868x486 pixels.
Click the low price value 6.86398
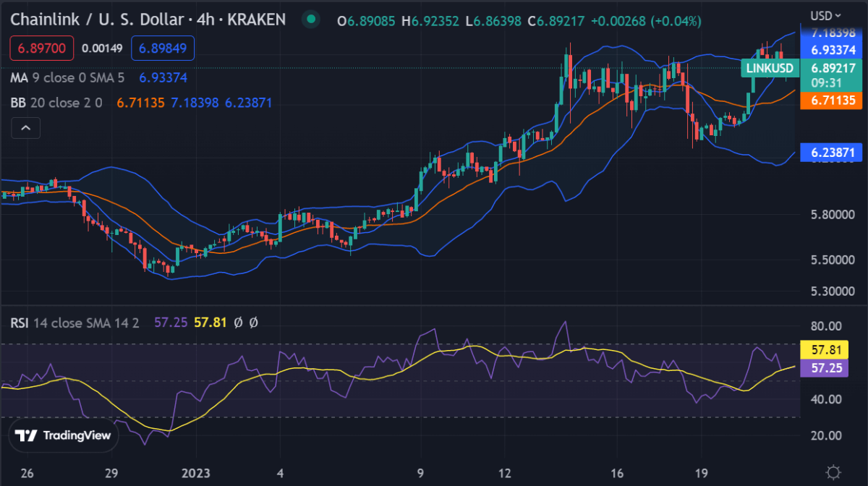498,21
